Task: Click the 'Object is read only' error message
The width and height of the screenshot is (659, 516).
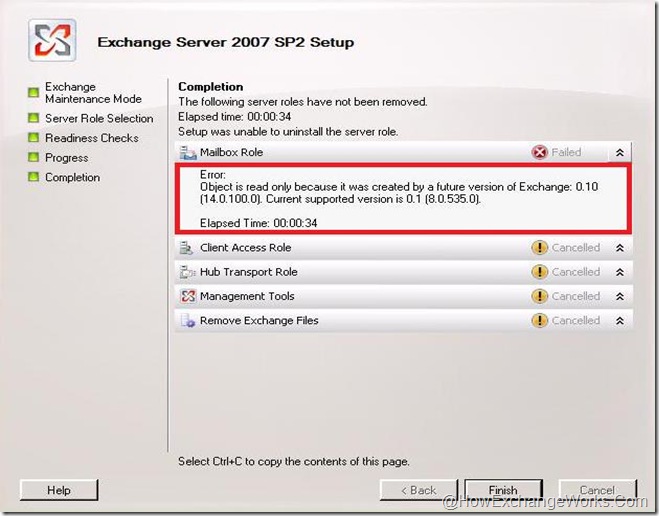Action: pyautogui.click(x=399, y=192)
